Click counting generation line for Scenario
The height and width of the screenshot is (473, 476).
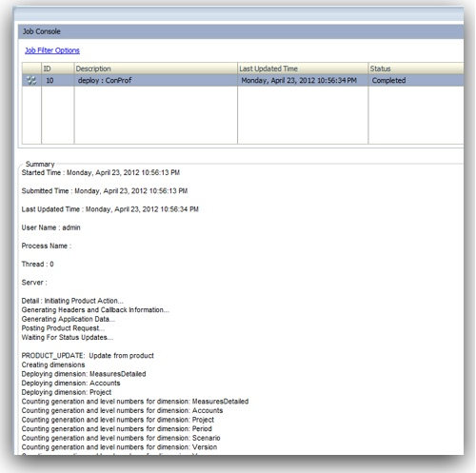click(121, 438)
